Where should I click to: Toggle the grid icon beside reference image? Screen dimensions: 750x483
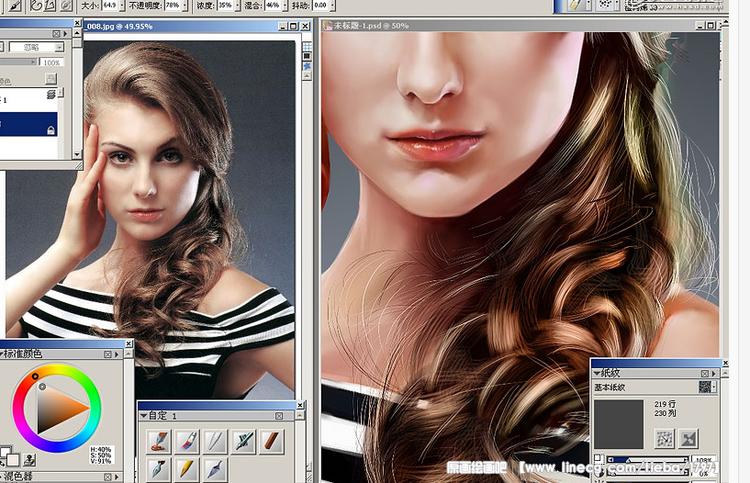click(307, 46)
